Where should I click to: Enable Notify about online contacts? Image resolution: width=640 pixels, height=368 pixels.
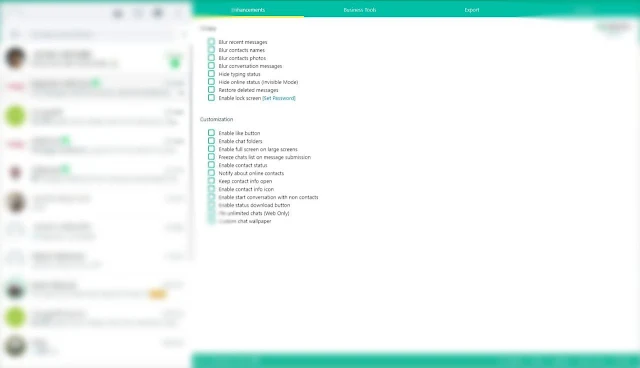211,173
